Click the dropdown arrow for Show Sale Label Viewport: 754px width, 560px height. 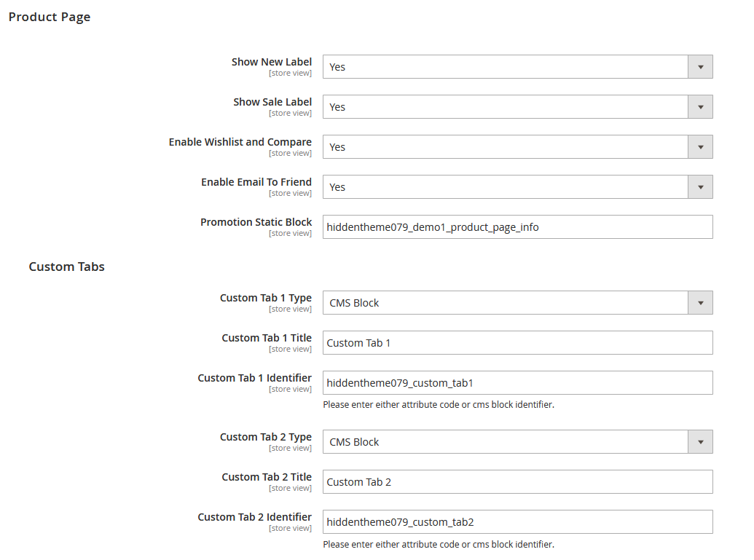[700, 106]
